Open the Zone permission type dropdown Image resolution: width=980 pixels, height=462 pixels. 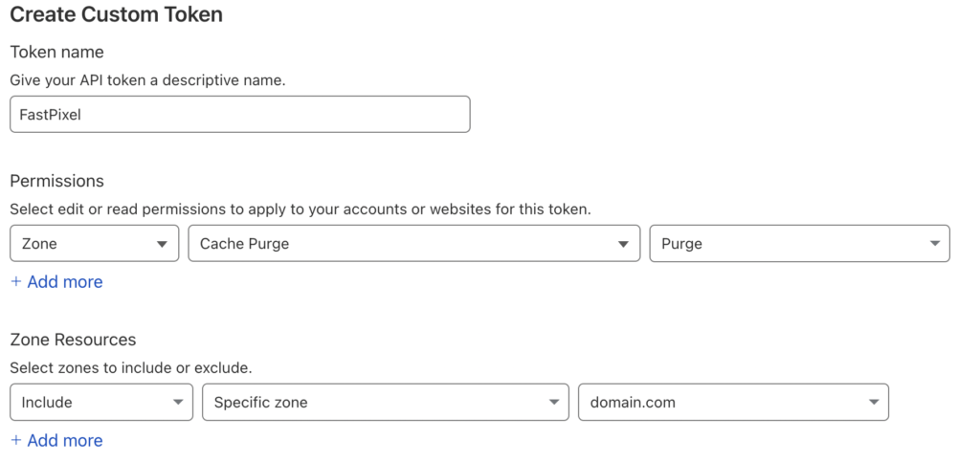pyautogui.click(x=95, y=244)
